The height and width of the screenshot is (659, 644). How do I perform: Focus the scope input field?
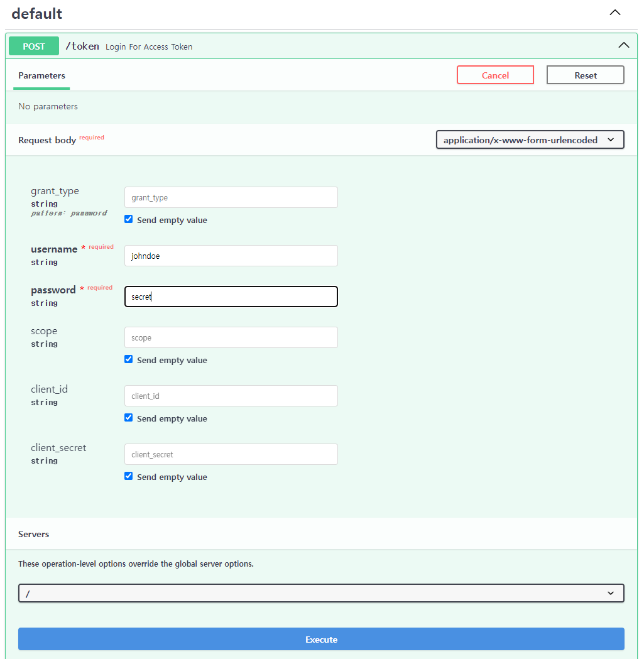(x=231, y=337)
